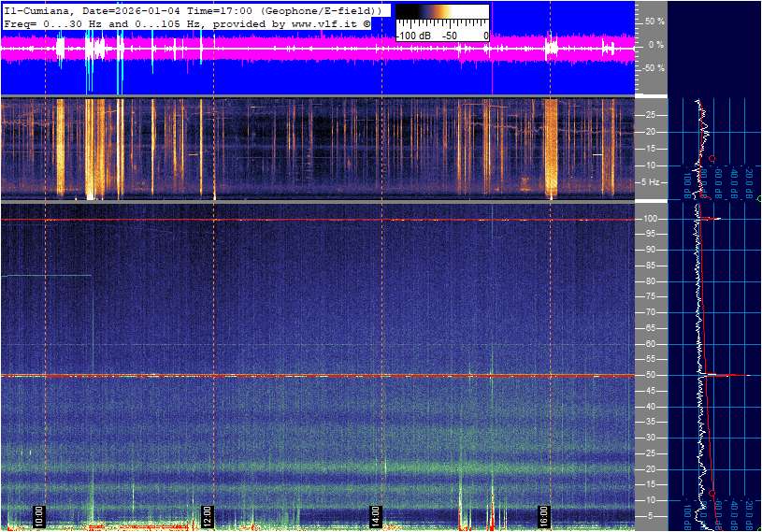
Task: Click the copyright symbol after vlf.it
Action: [367, 22]
